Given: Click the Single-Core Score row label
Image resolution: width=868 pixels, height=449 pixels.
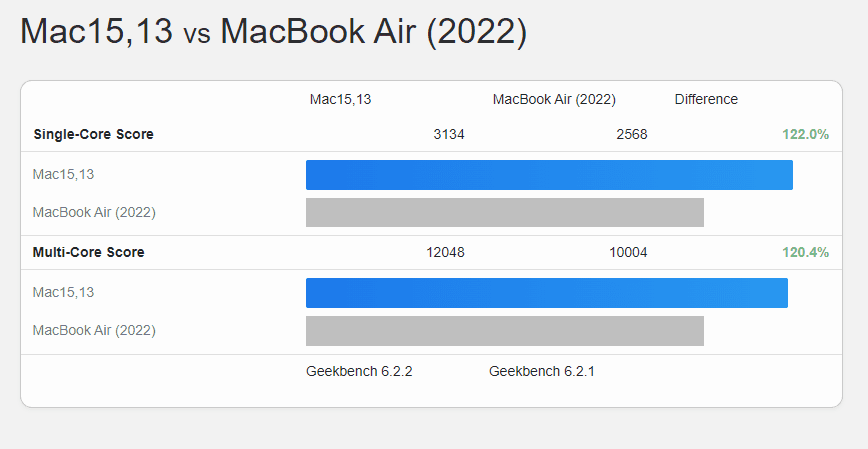Looking at the screenshot, I should coord(93,134).
